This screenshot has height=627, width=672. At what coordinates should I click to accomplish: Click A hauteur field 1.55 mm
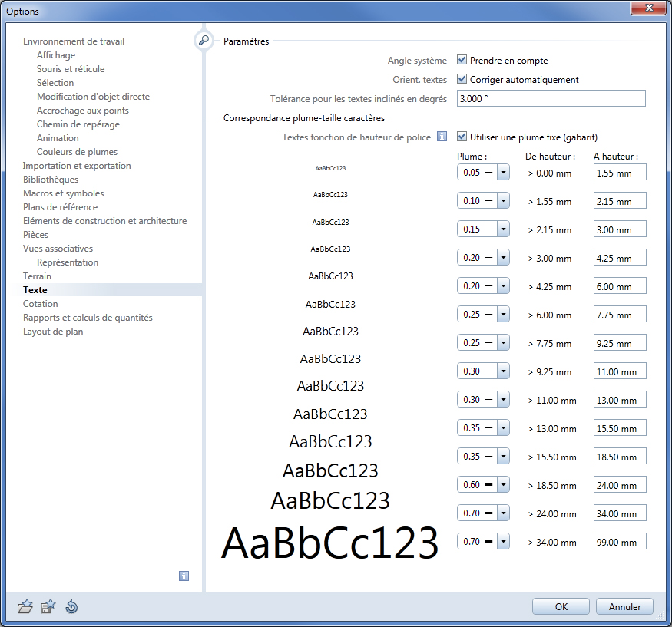coord(620,173)
